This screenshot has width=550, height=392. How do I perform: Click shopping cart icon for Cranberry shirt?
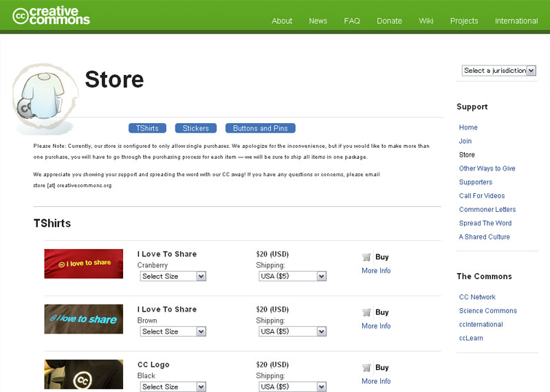(x=366, y=257)
